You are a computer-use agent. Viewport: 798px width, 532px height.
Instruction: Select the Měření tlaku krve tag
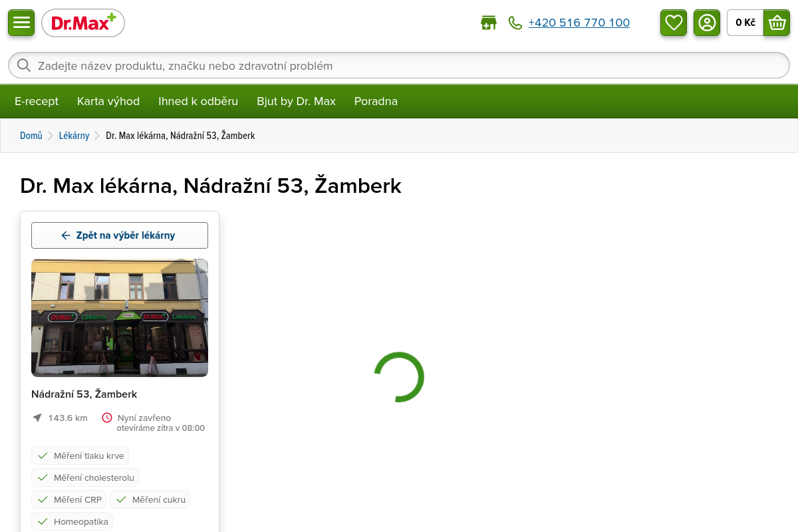pos(80,456)
